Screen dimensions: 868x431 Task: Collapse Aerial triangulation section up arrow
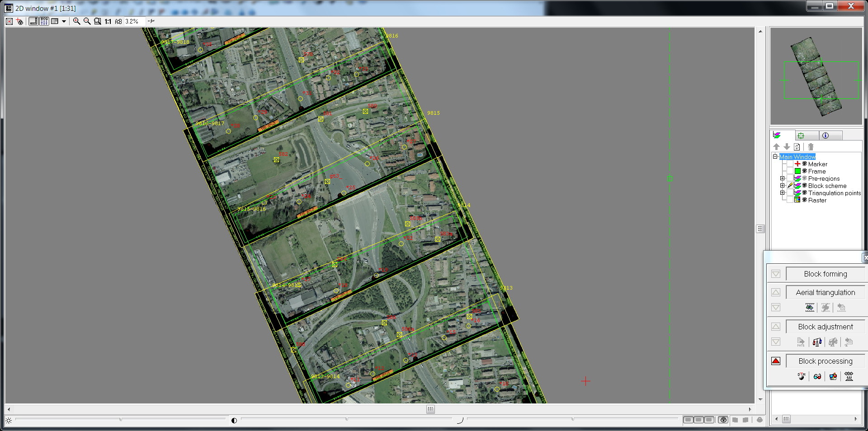776,292
